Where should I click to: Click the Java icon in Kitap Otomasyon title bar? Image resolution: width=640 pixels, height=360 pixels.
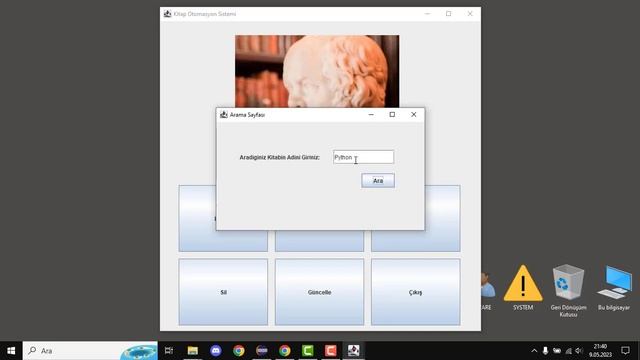[x=167, y=14]
